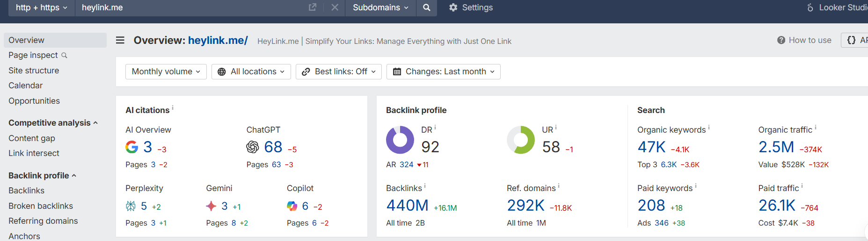Open Gemini Pages 8 link
The width and height of the screenshot is (868, 241).
pos(233,223)
